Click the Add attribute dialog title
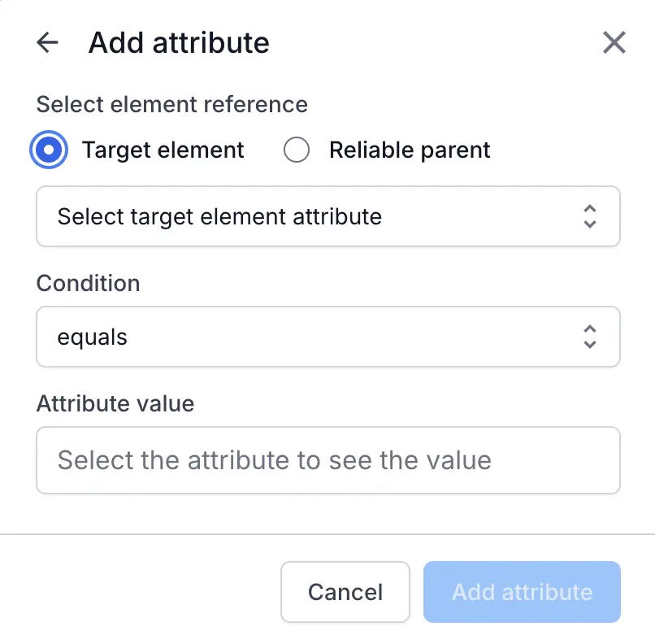This screenshot has width=655, height=644. click(179, 42)
